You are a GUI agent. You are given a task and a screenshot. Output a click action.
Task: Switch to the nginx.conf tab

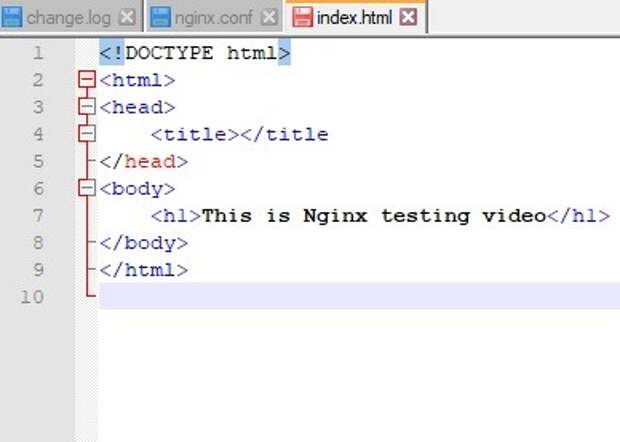coord(215,17)
